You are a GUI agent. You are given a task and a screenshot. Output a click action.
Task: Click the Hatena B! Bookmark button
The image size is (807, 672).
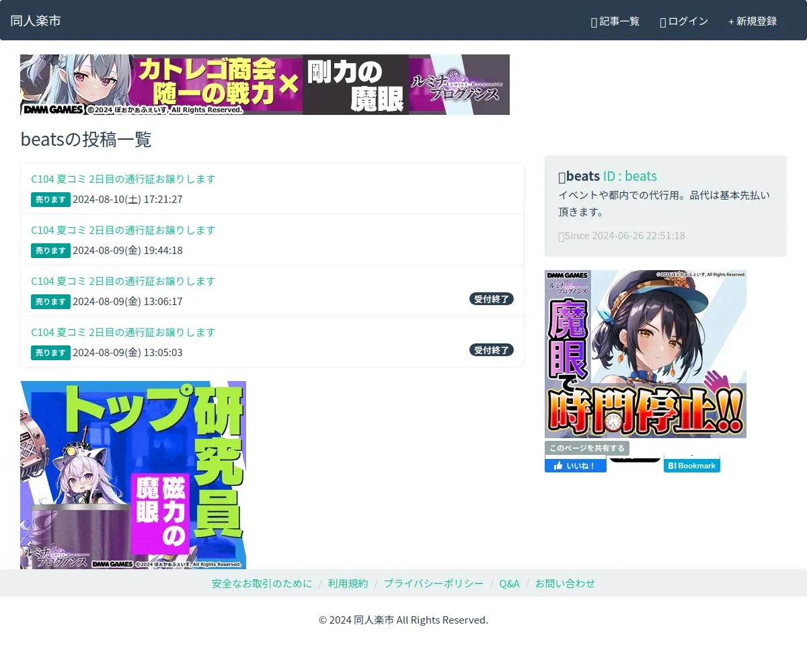(x=692, y=465)
